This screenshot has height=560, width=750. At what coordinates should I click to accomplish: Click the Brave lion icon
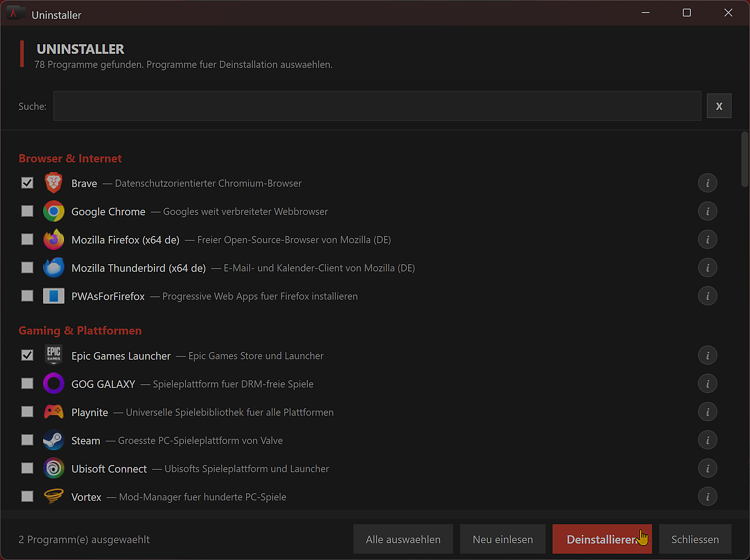point(53,183)
